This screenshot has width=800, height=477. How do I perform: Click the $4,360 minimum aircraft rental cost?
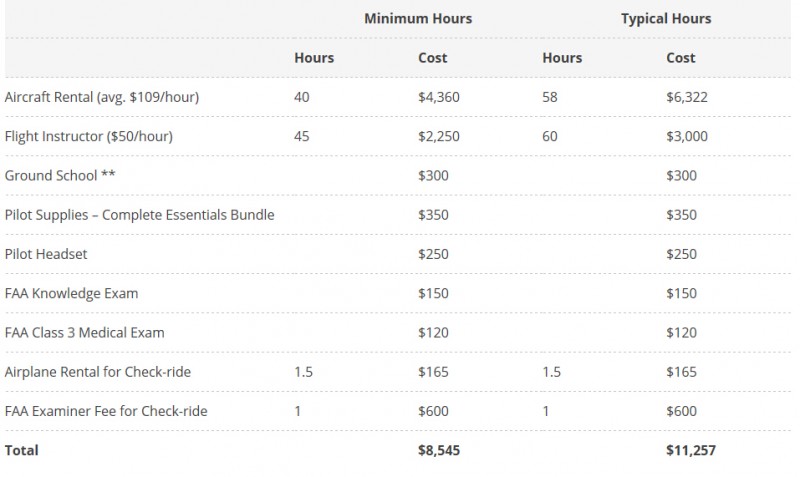(x=439, y=97)
